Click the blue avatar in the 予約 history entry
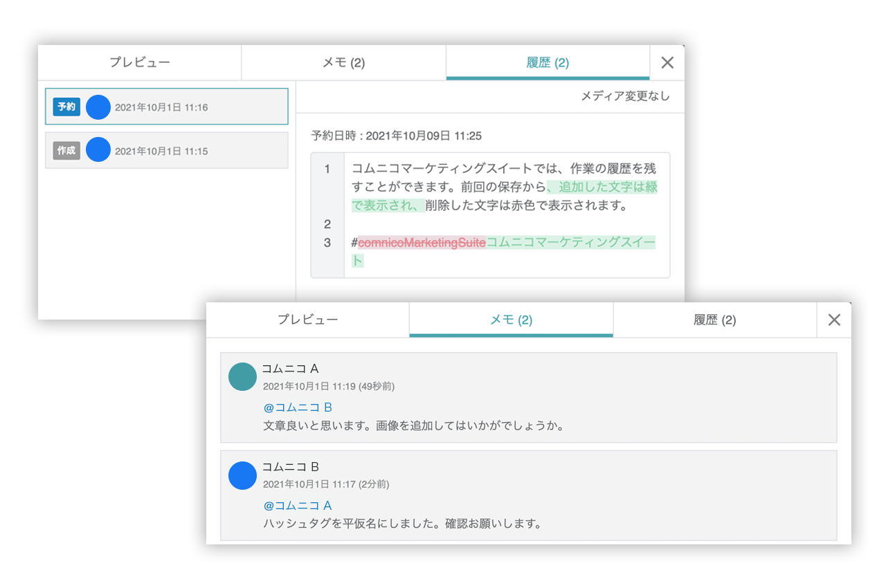Image resolution: width=886 pixels, height=588 pixels. coord(98,107)
